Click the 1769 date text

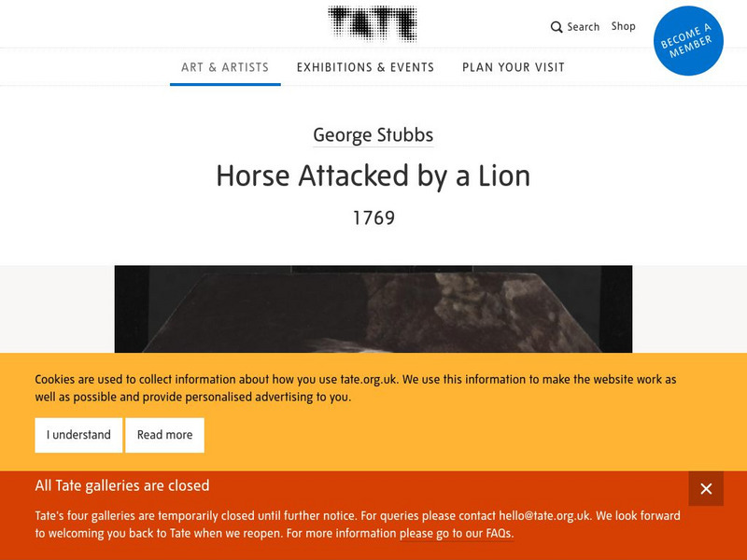coord(373,218)
